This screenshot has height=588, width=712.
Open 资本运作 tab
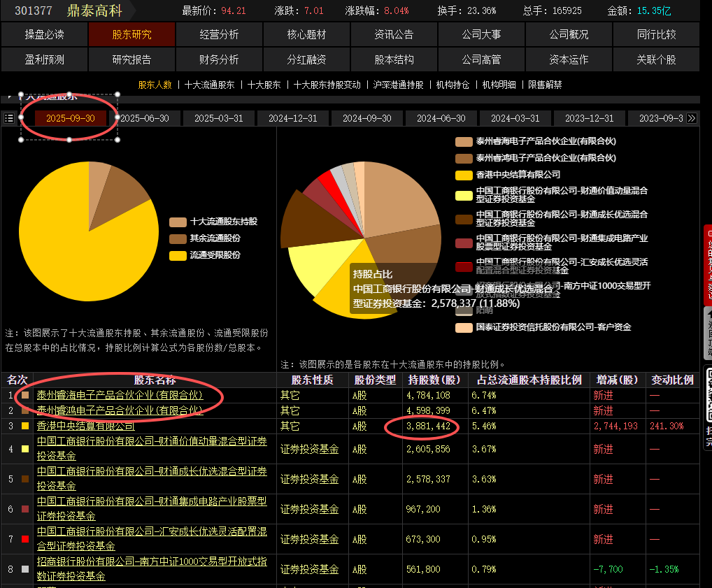point(569,59)
